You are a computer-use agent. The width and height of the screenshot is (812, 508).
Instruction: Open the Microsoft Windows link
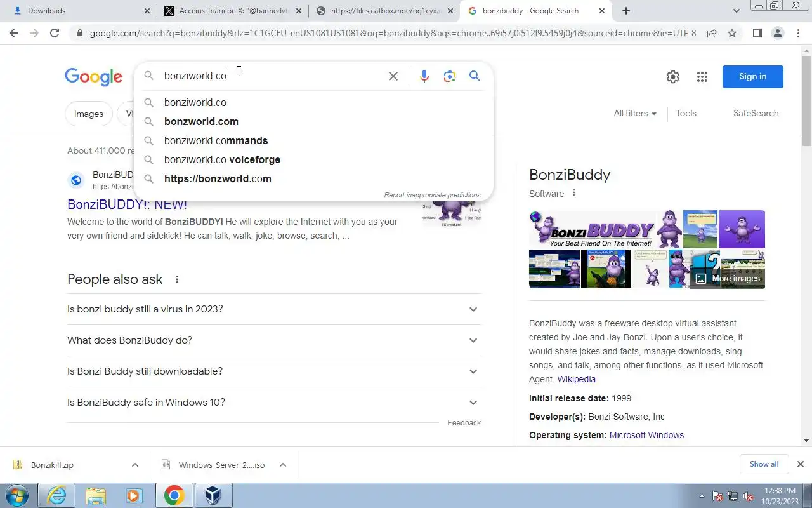coord(646,435)
